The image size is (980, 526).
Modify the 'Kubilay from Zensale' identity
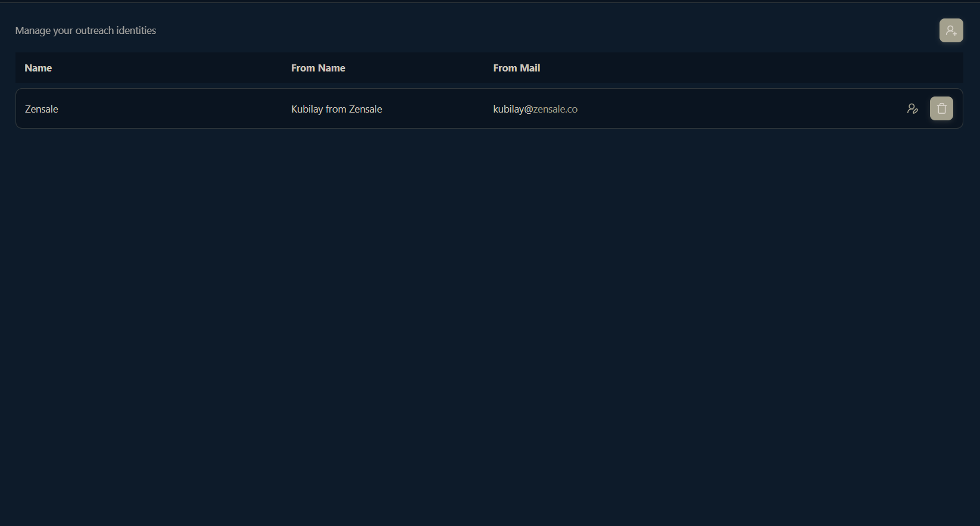coord(912,108)
